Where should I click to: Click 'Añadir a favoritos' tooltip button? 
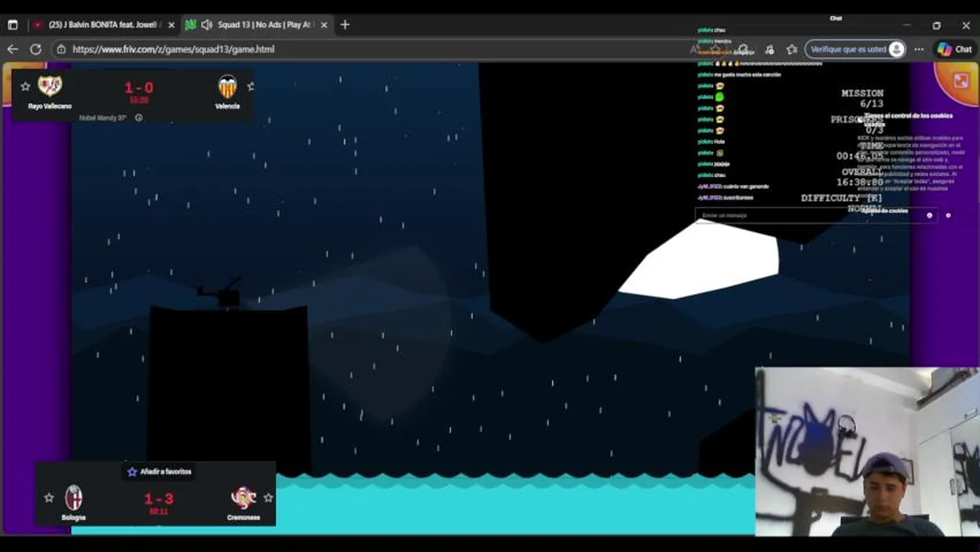159,472
